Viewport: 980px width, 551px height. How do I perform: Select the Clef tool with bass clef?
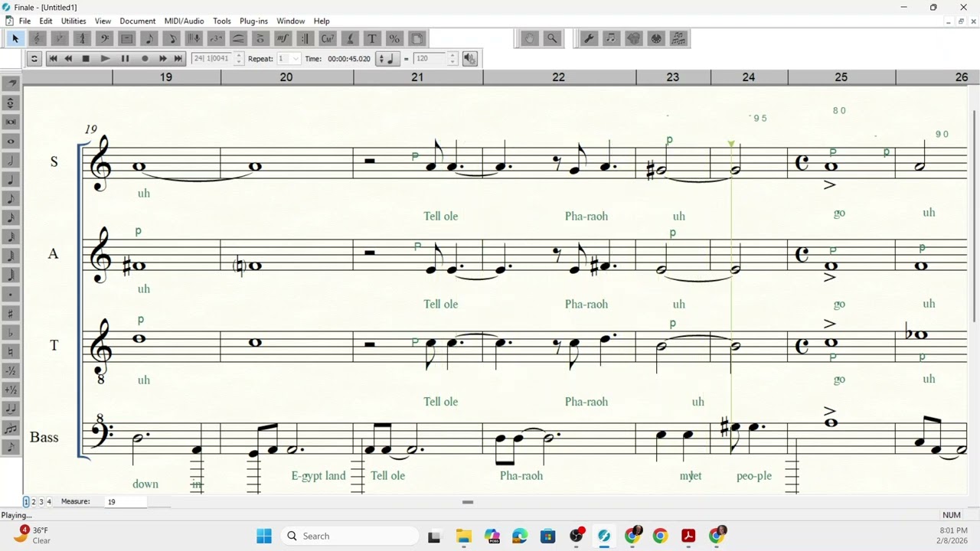[x=104, y=38]
